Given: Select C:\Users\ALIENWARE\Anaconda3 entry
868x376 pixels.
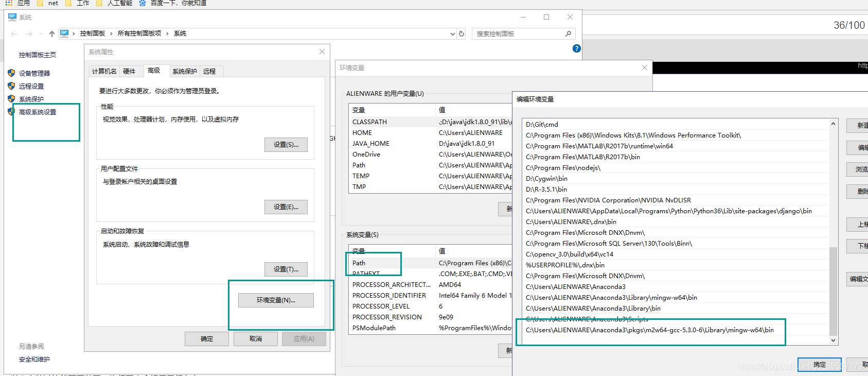Looking at the screenshot, I should point(676,287).
